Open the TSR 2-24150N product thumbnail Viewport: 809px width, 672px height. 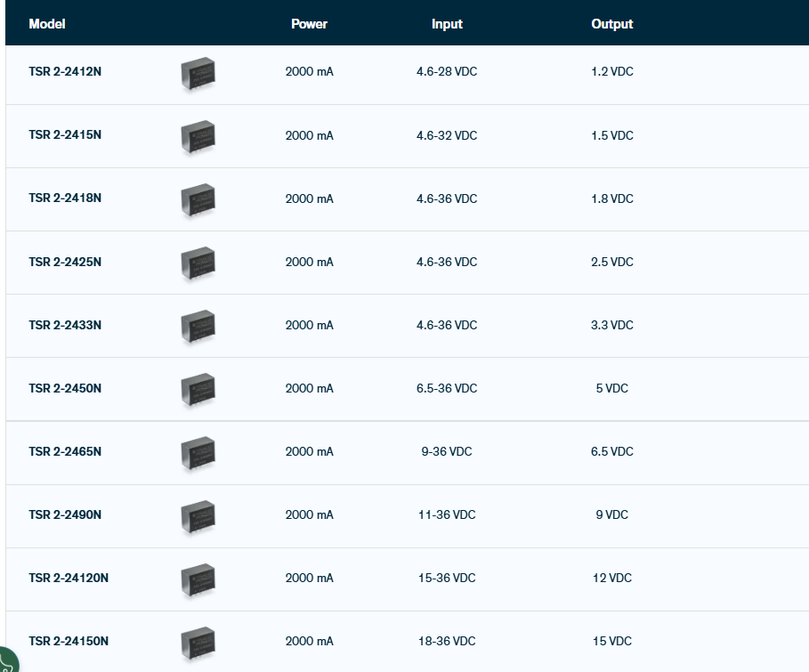click(198, 642)
